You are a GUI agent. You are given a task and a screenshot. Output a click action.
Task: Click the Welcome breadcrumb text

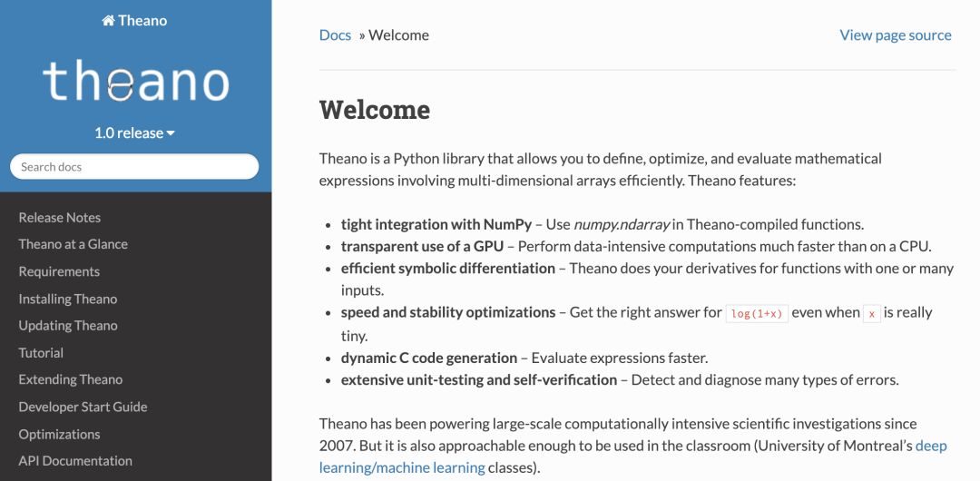point(398,35)
